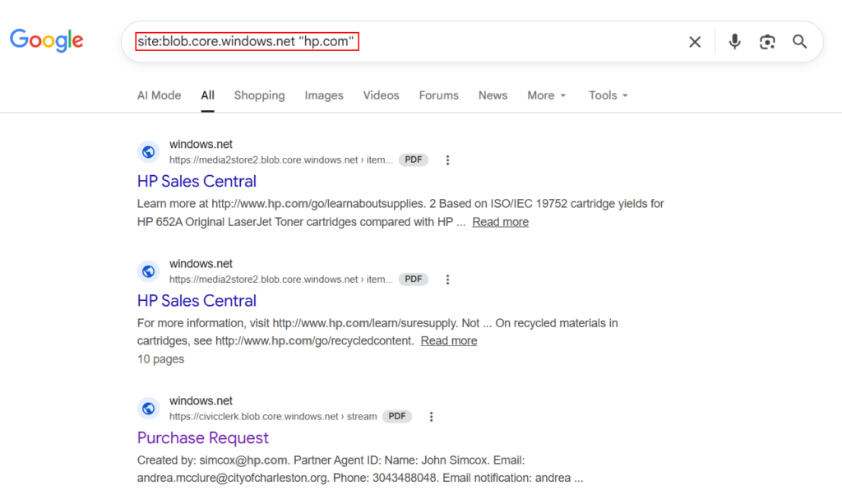Open the Purchase Request result link
Viewport: 842px width, 504px height.
pyautogui.click(x=203, y=438)
